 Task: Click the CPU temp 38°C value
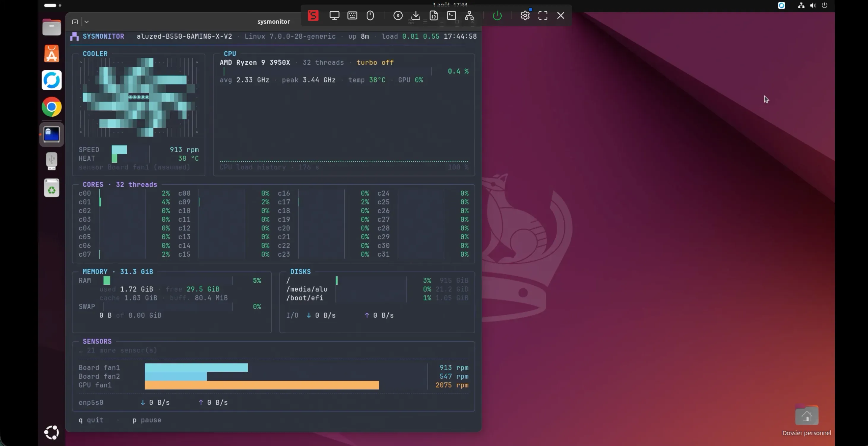pyautogui.click(x=377, y=80)
